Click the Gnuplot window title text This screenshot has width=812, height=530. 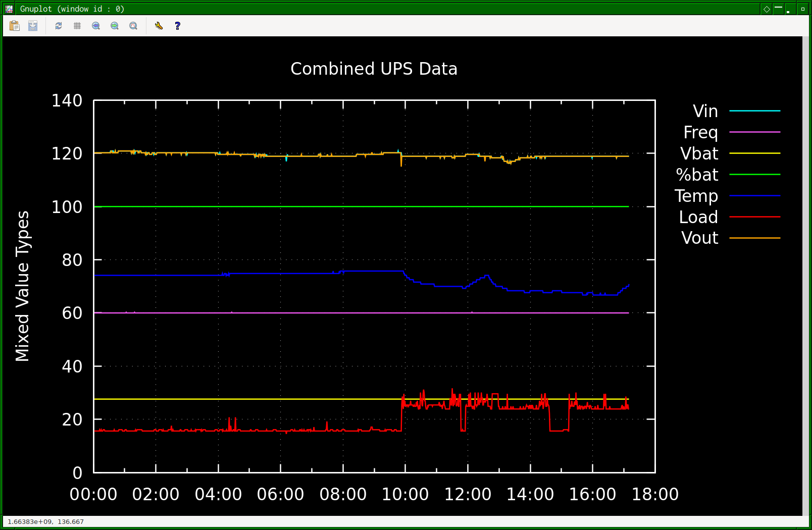pyautogui.click(x=72, y=9)
